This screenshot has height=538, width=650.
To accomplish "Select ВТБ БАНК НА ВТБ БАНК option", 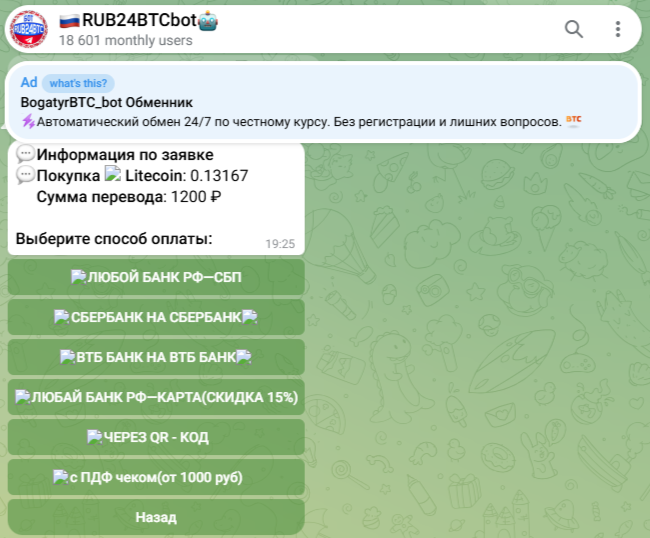I will point(156,357).
